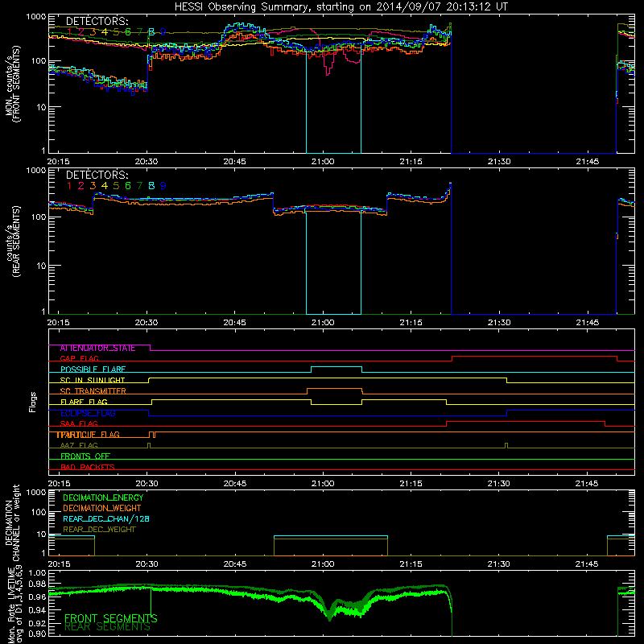
Task: Click the MON. counts/s (FRONT SEGMENTS) axis title
Action: 12,84
